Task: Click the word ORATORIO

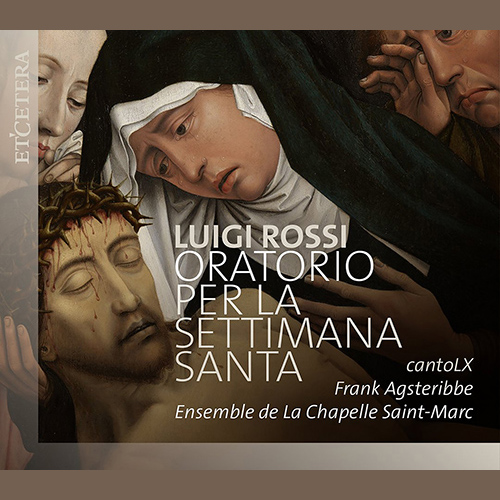Action: point(275,267)
